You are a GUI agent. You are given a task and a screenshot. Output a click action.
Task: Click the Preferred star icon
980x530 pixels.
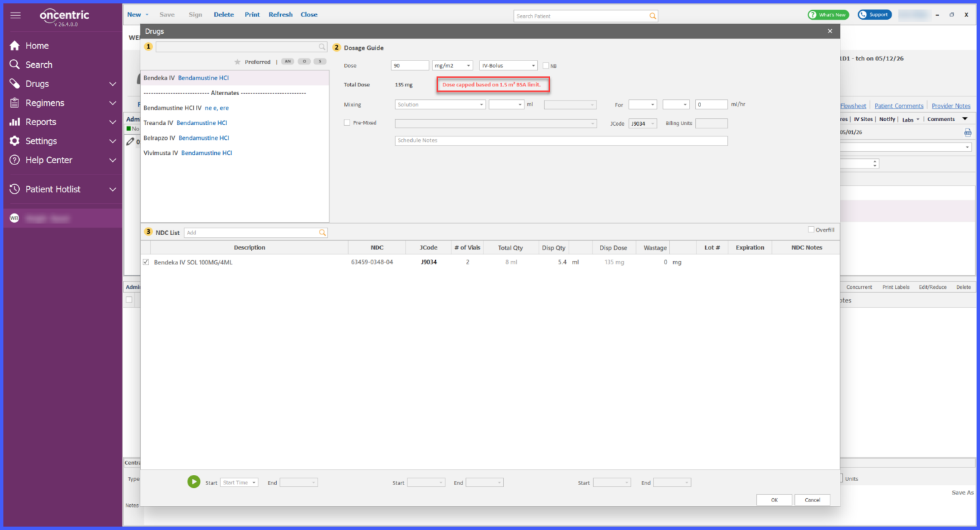tap(237, 62)
